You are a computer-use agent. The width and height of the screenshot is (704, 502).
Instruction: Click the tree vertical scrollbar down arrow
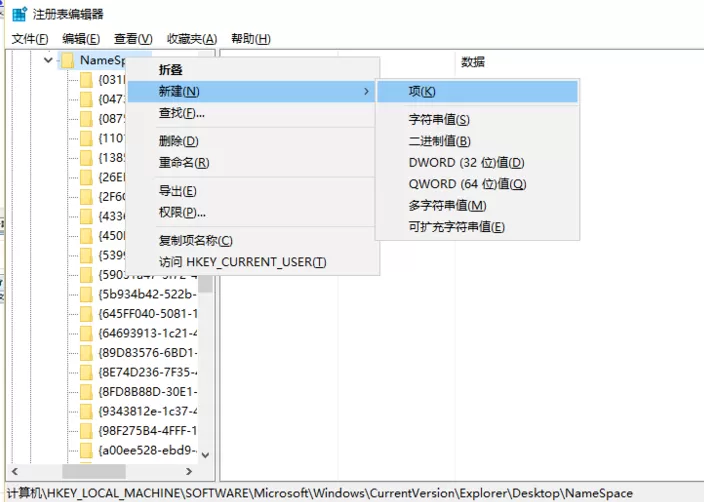(206, 455)
